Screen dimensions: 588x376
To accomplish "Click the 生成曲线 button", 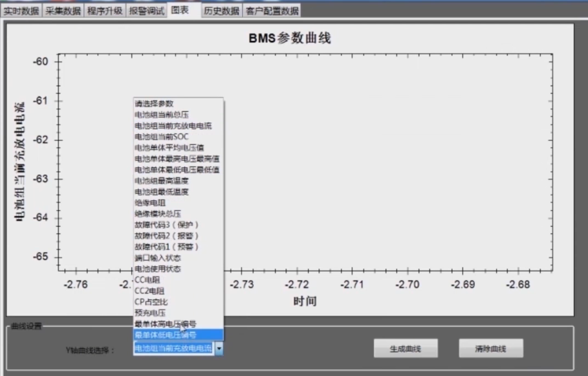I will tap(405, 348).
